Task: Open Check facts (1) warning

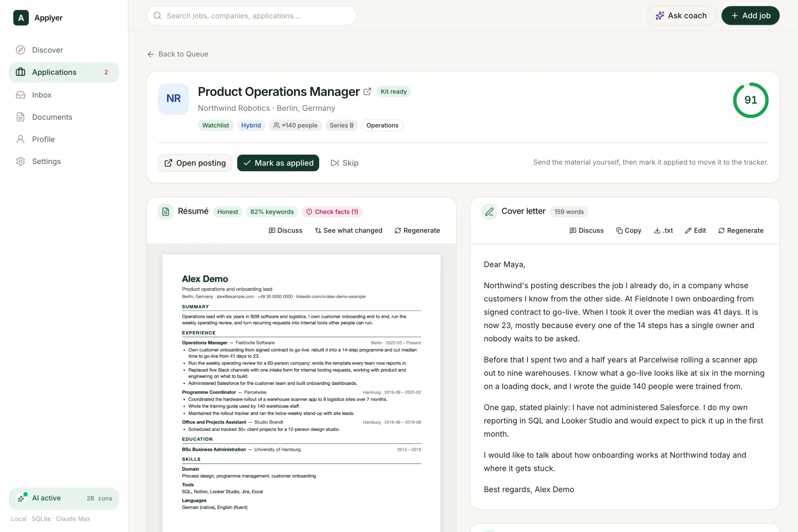Action: pyautogui.click(x=332, y=212)
